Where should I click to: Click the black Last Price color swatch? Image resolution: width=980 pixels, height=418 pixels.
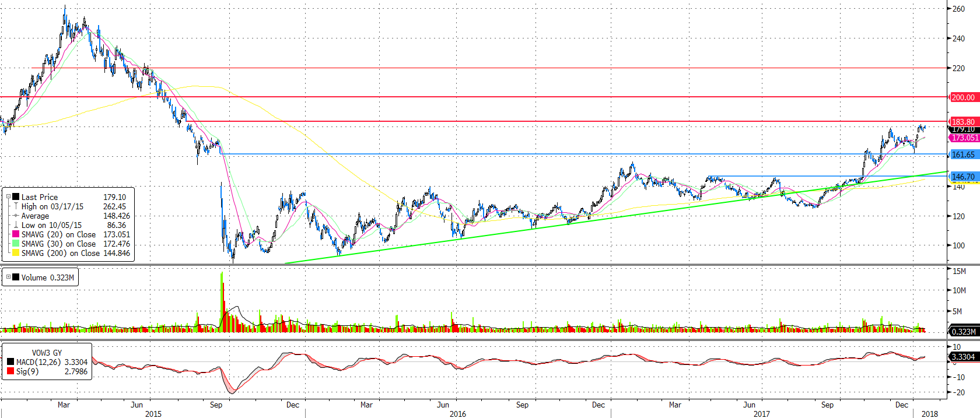click(16, 197)
